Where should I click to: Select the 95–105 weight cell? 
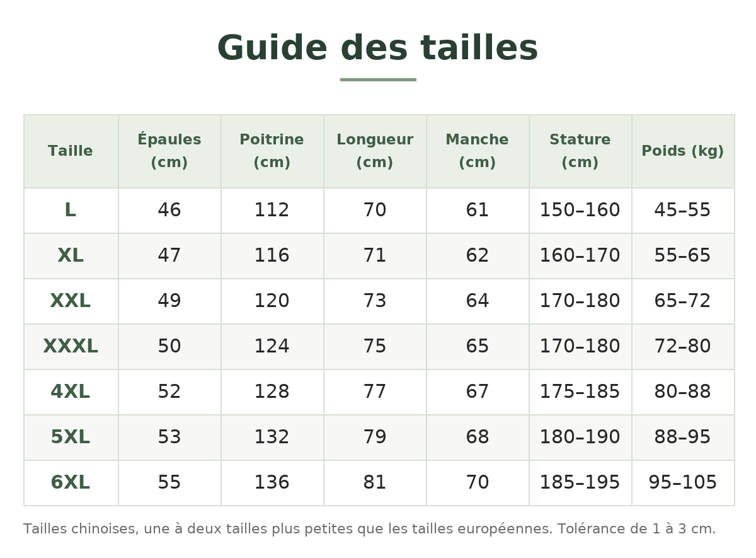(x=683, y=483)
